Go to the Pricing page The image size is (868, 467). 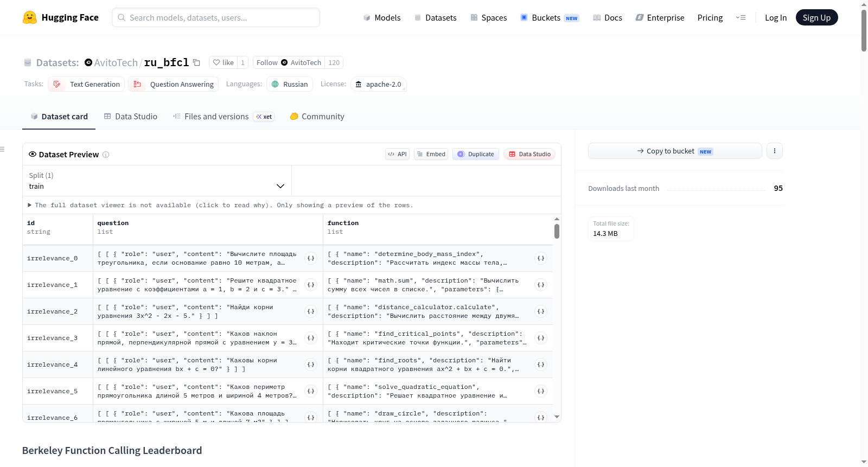pos(710,17)
